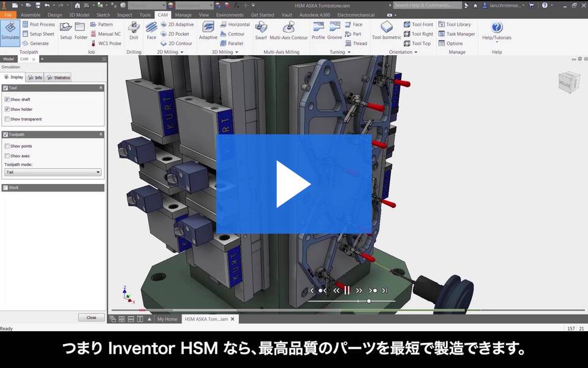The image size is (588, 368).
Task: Open the My Home document tab
Action: 167,319
